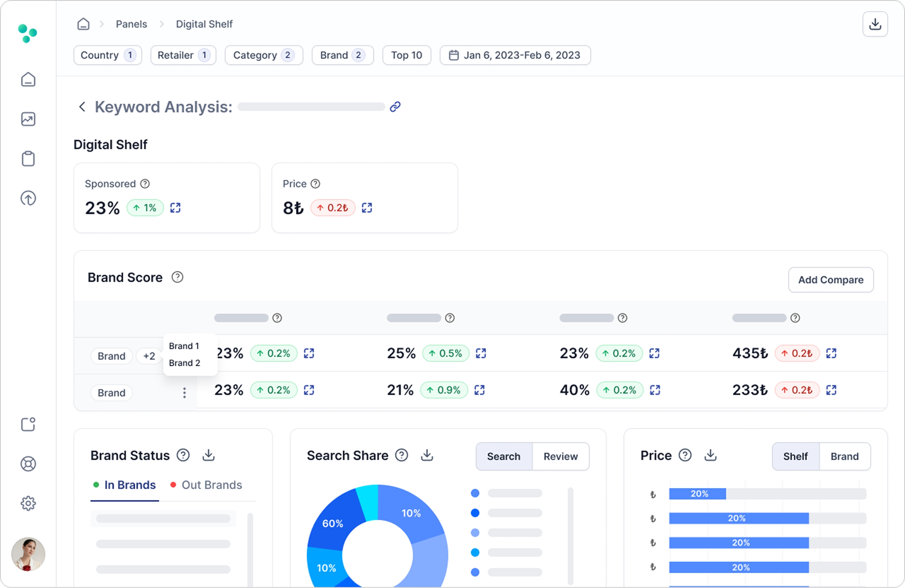The height and width of the screenshot is (588, 905).
Task: Open the upload arrow icon in sidebar
Action: (x=28, y=198)
